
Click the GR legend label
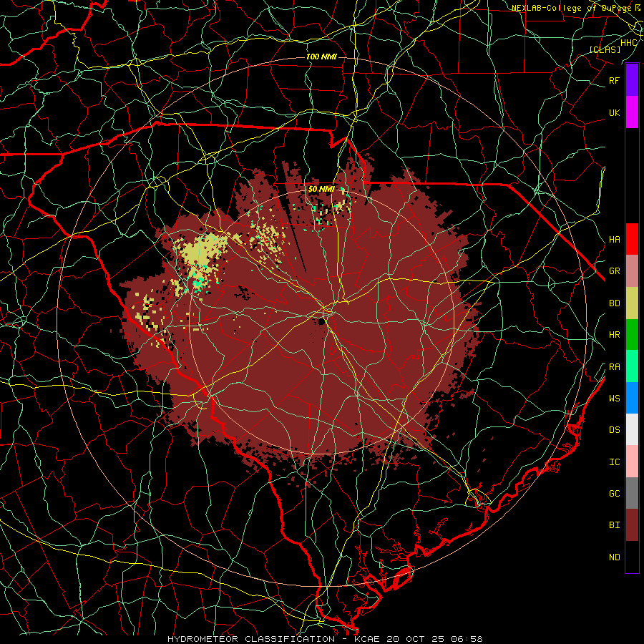coord(614,271)
